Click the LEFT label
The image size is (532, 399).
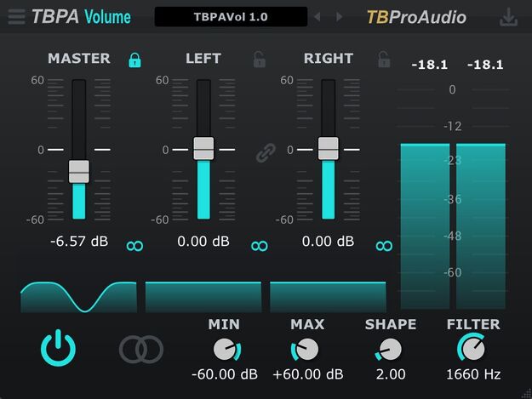tap(203, 59)
